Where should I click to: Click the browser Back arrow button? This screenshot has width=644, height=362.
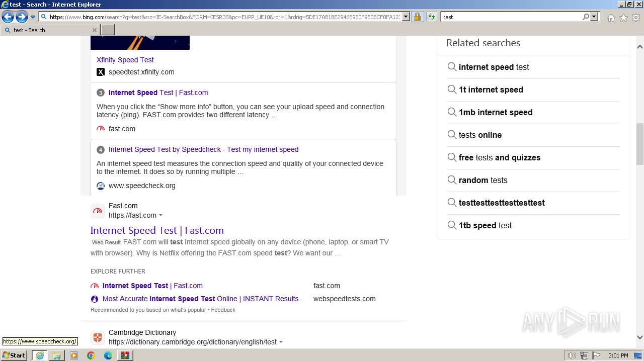coord(8,17)
